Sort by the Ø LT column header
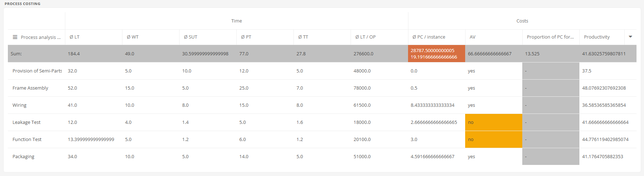 pyautogui.click(x=75, y=37)
